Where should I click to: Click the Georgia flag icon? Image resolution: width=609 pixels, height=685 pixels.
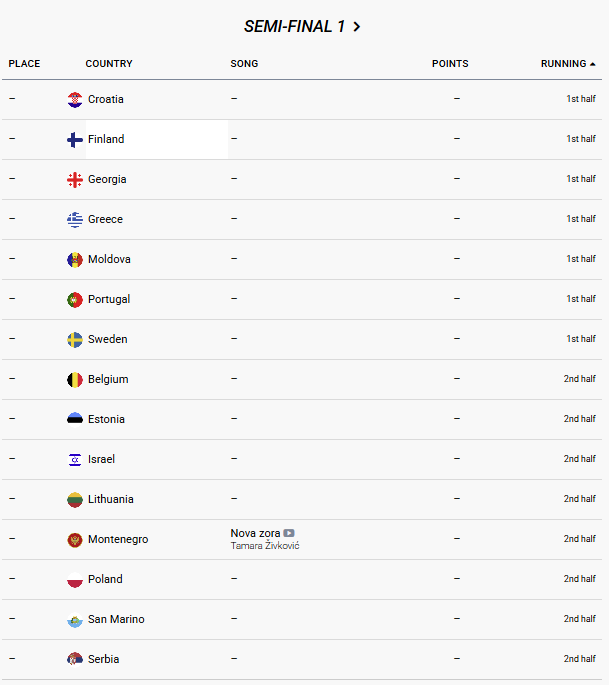point(75,179)
